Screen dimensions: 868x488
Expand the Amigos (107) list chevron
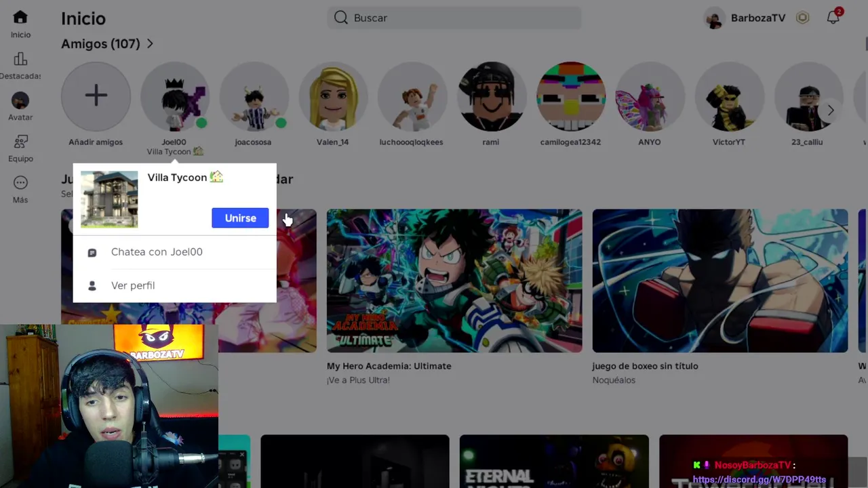(x=150, y=44)
